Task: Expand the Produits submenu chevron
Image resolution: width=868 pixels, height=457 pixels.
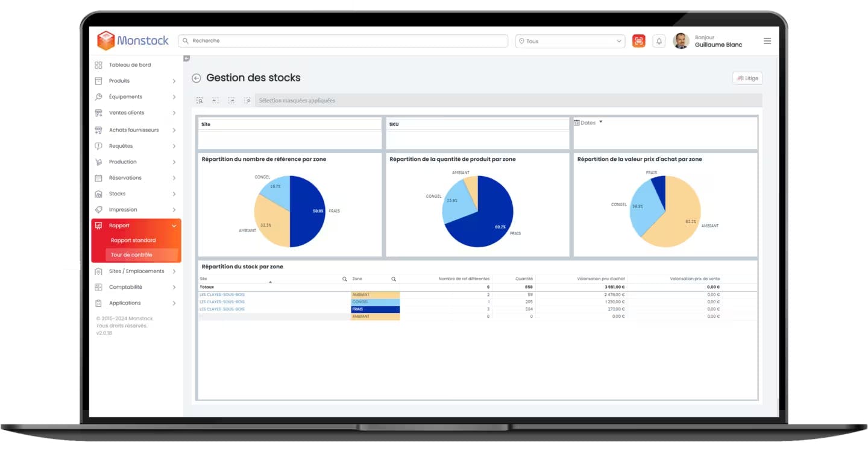Action: 174,81
